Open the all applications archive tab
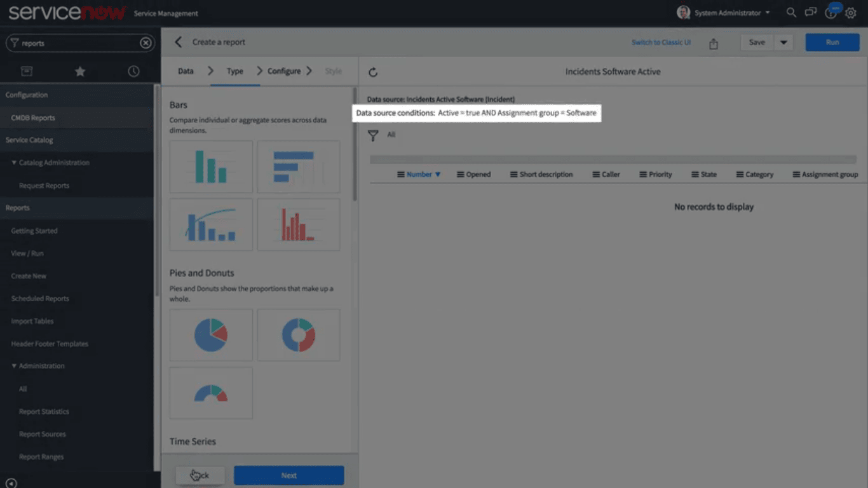868x488 pixels. 27,71
